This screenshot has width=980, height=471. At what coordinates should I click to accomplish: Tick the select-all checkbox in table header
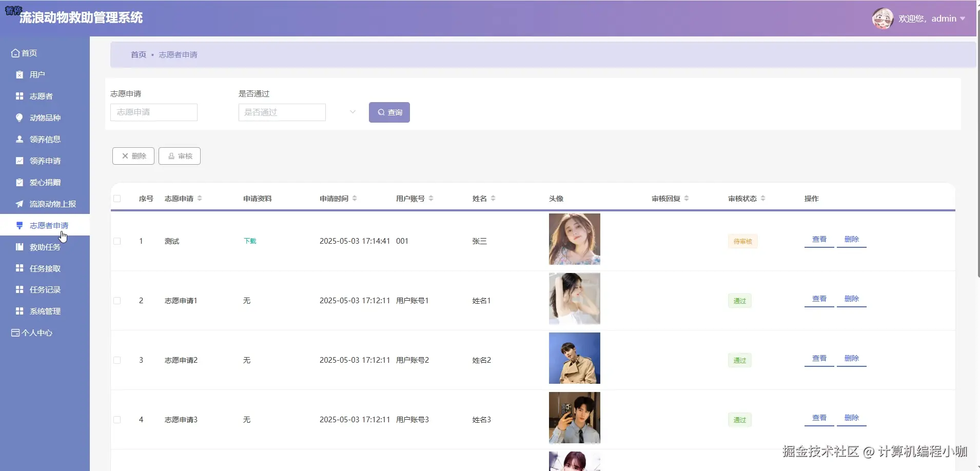(x=117, y=199)
